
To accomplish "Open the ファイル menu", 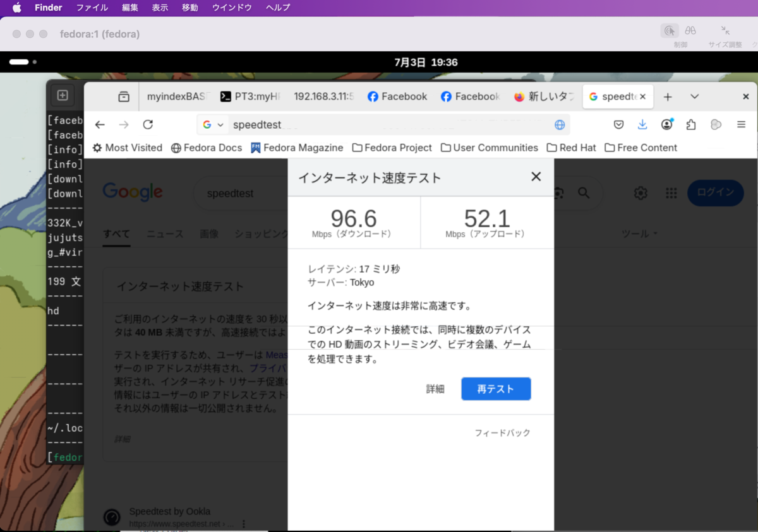I will click(x=92, y=8).
